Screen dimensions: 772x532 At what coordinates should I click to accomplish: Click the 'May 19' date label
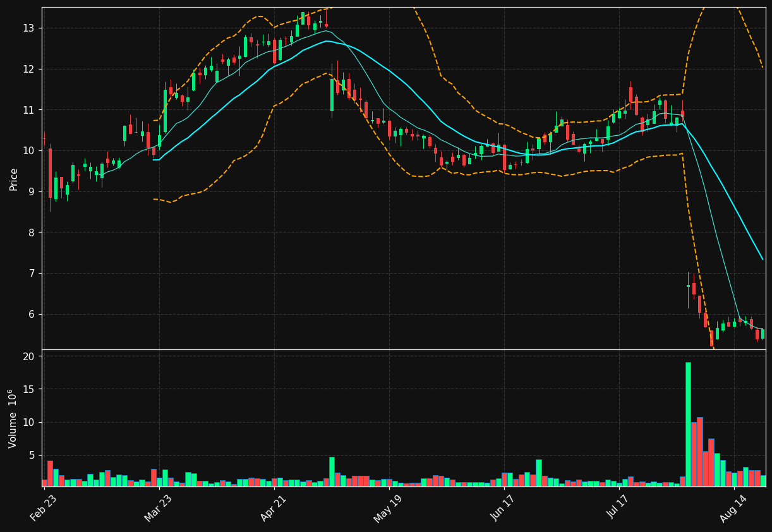click(388, 508)
